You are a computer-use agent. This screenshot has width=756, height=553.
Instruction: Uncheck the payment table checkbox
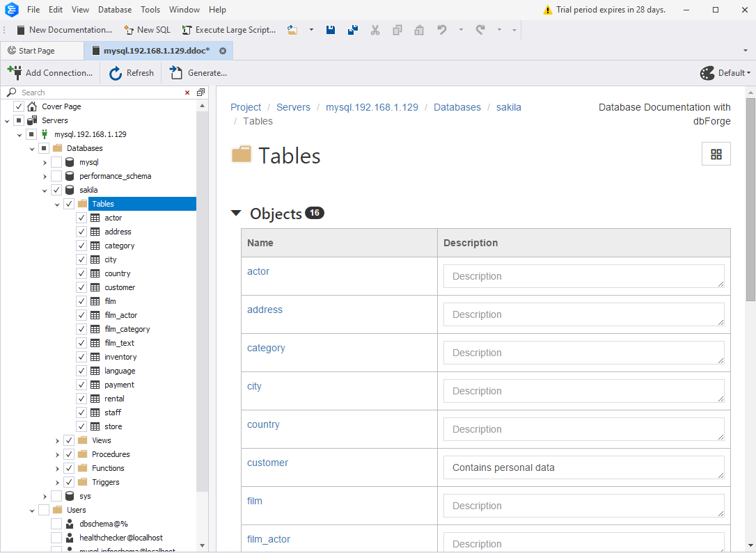coord(81,385)
